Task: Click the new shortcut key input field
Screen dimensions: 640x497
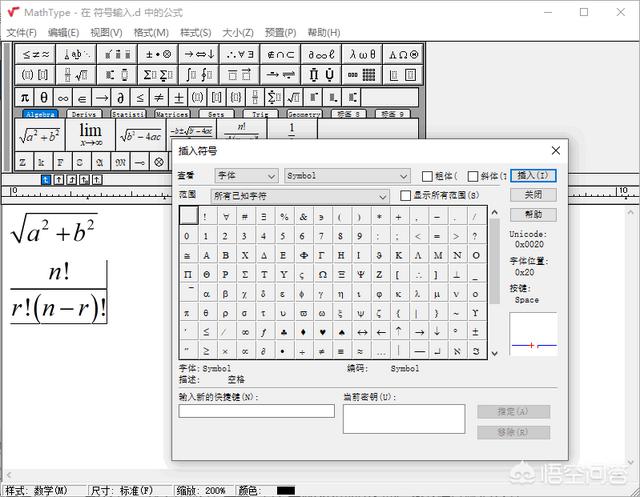Action: [256, 410]
